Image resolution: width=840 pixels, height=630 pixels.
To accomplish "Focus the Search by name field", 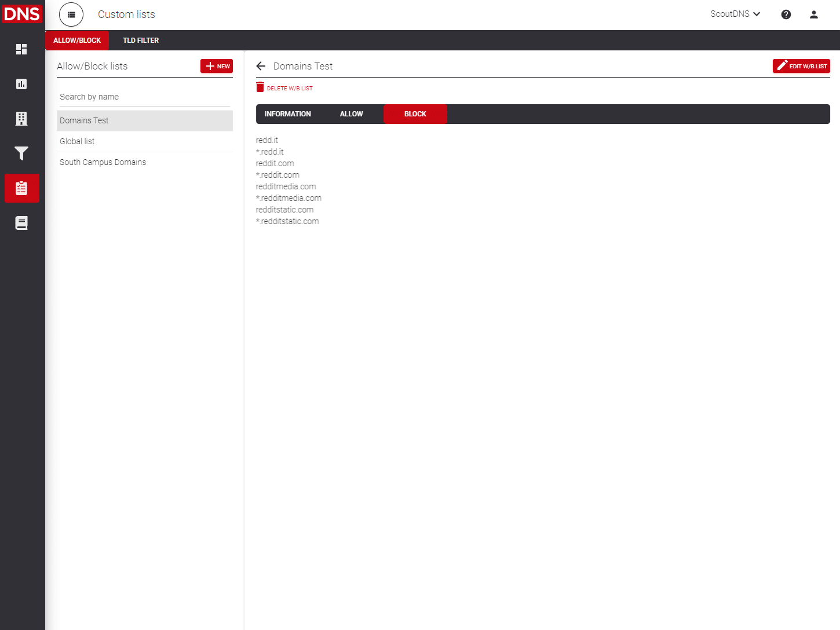I will tap(145, 97).
